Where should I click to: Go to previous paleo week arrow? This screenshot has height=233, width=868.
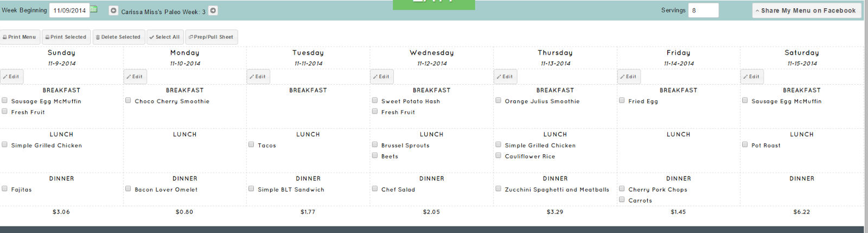click(x=113, y=10)
